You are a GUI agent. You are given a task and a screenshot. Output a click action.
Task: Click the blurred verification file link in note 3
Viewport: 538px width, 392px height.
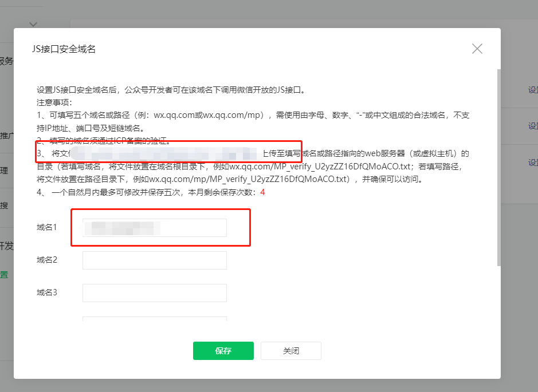[x=166, y=154]
